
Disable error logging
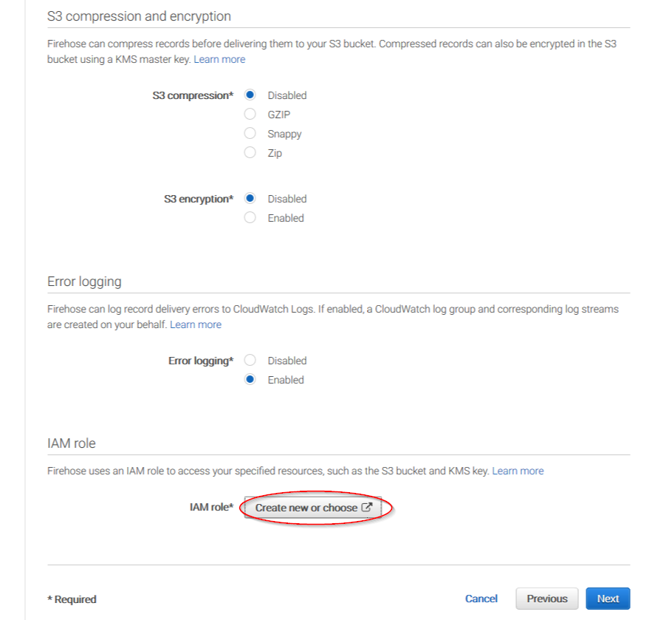[x=250, y=360]
